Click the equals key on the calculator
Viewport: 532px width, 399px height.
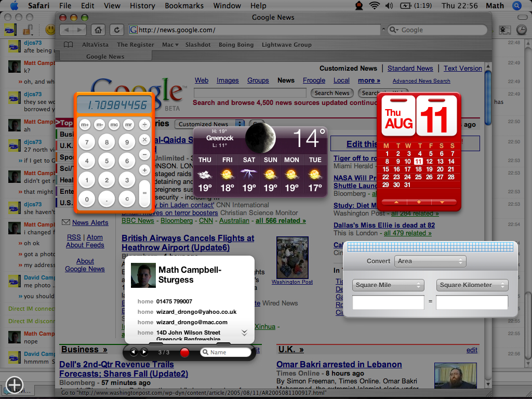point(144,193)
